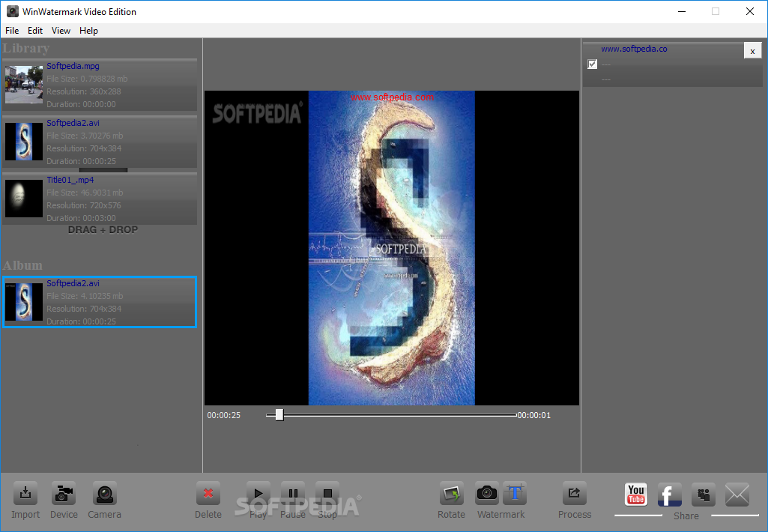
Task: Select Title01_.mp4 thumbnail in Library
Action: coord(24,199)
